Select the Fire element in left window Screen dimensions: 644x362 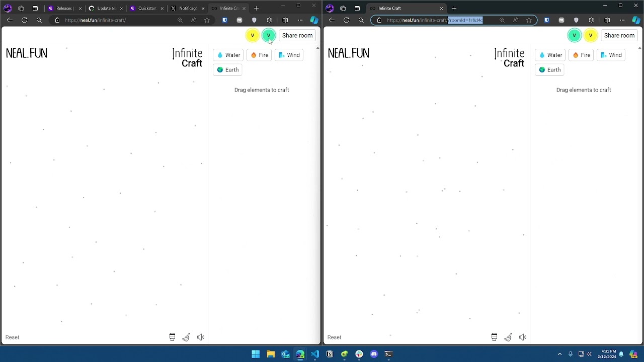point(260,55)
